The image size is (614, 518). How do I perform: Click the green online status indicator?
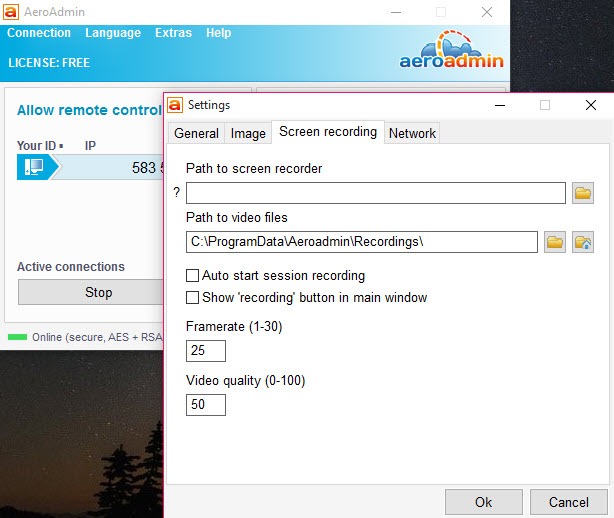17,337
